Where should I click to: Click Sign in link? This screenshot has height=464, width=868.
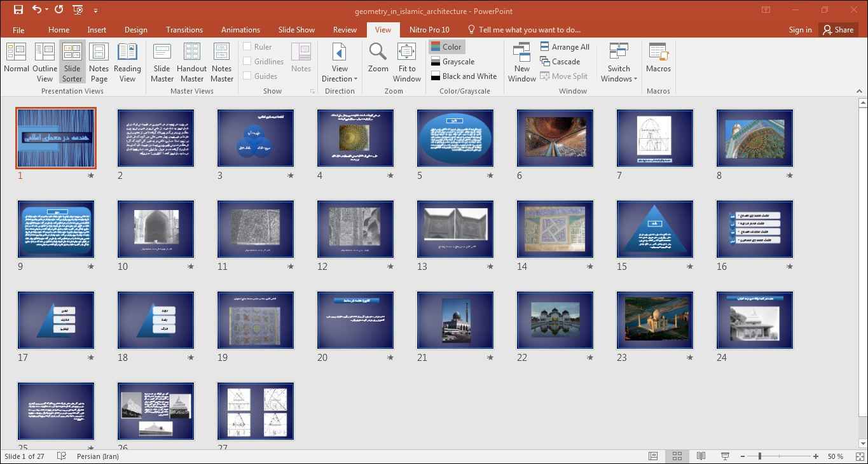tap(800, 30)
